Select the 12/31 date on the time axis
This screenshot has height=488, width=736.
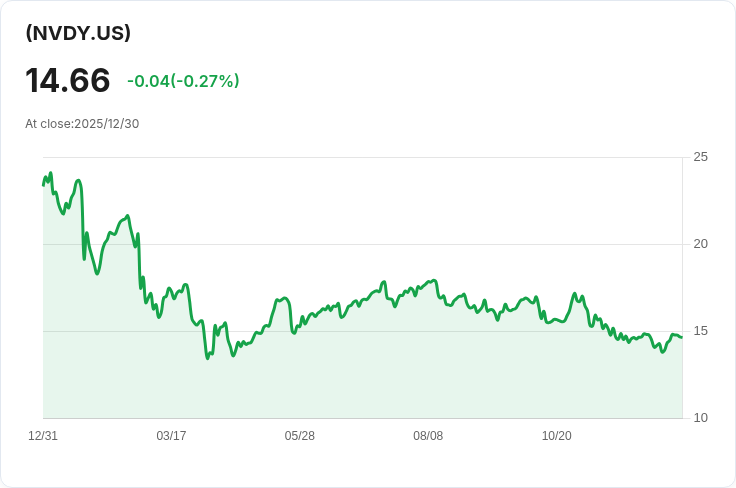pos(43,436)
